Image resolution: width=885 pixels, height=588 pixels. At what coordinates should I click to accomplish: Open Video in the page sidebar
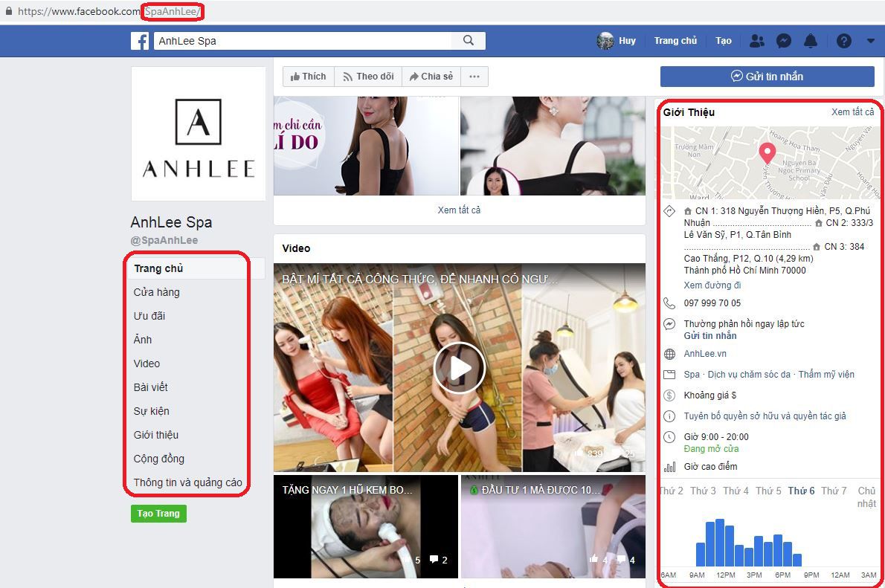(147, 364)
